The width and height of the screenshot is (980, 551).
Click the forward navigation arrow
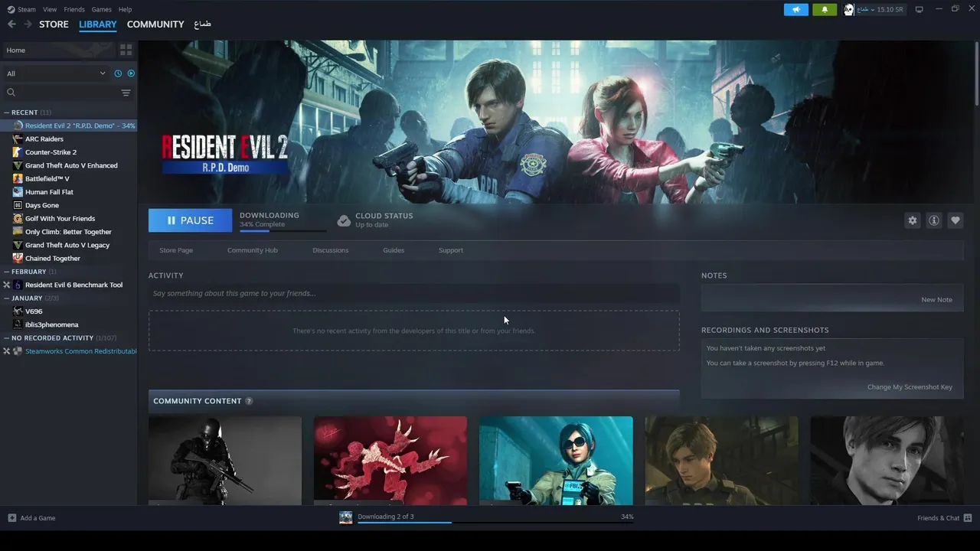coord(28,24)
